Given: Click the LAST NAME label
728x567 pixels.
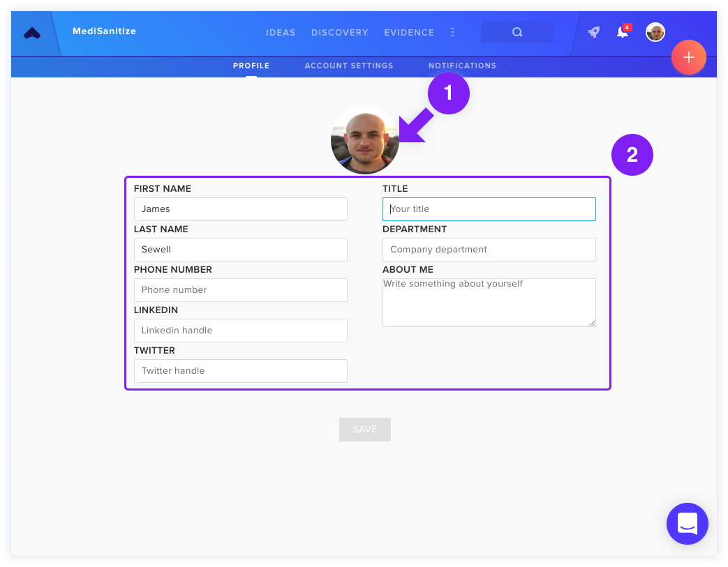Looking at the screenshot, I should pos(161,229).
